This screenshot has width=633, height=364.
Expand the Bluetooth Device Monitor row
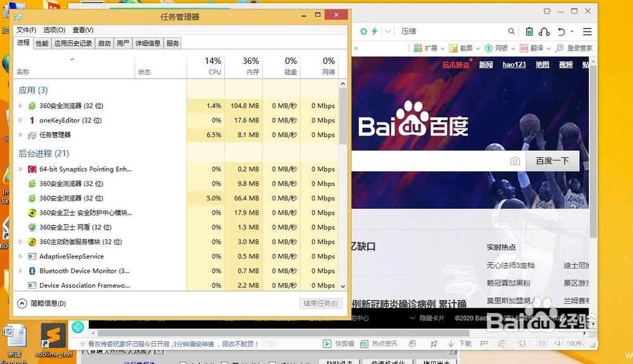tap(20, 271)
